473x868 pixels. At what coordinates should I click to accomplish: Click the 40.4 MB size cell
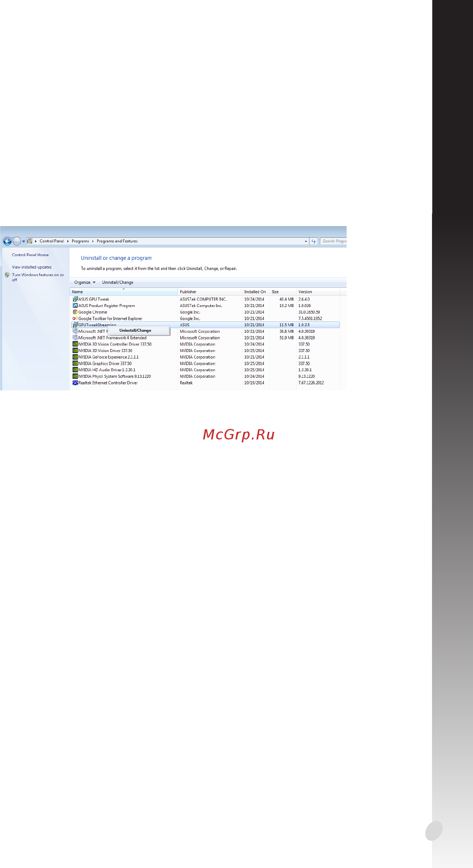(287, 299)
